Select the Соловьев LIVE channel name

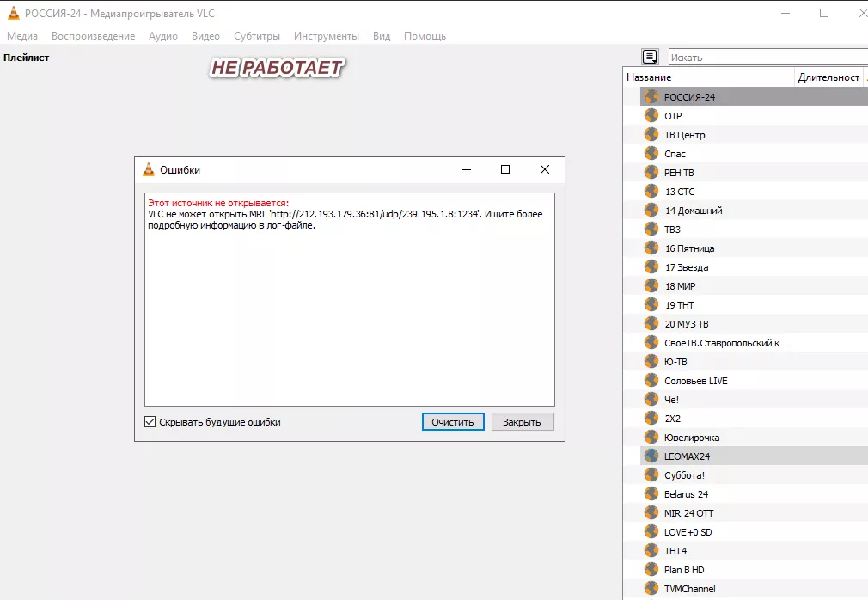(x=696, y=381)
